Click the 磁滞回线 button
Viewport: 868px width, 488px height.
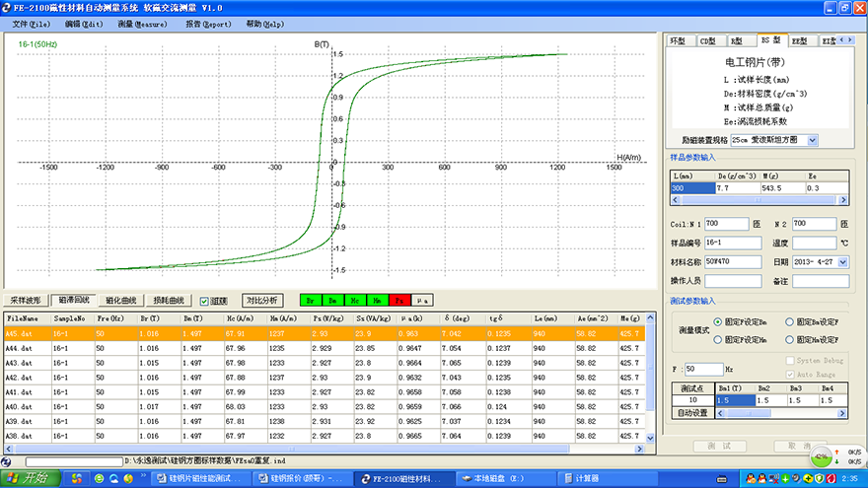pyautogui.click(x=74, y=300)
